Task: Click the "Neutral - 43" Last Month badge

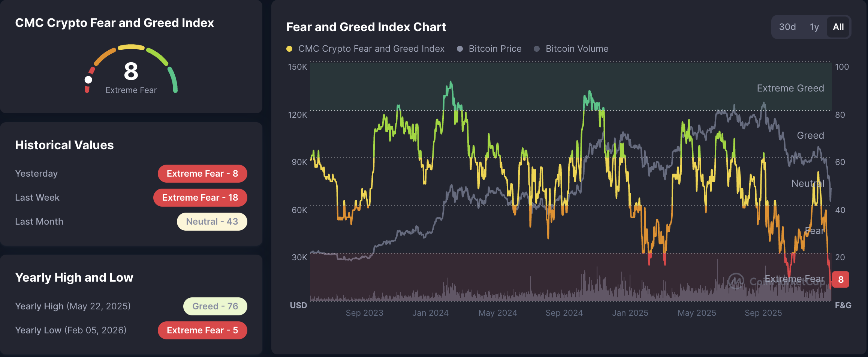Action: (212, 221)
